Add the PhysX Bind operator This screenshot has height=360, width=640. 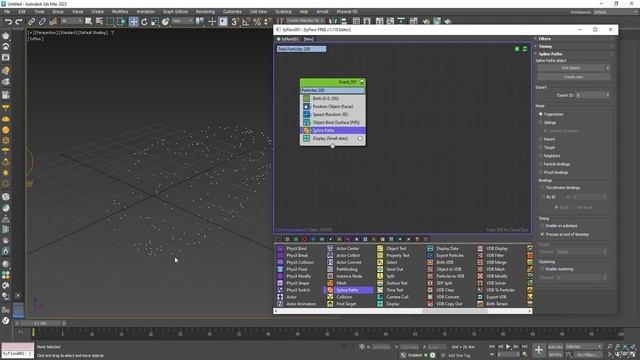[296, 248]
